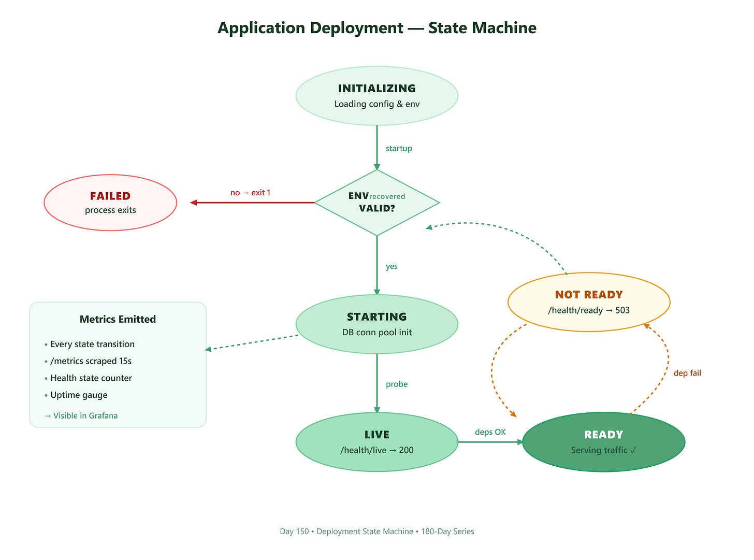Click 'process exits' subtitle

coord(110,210)
